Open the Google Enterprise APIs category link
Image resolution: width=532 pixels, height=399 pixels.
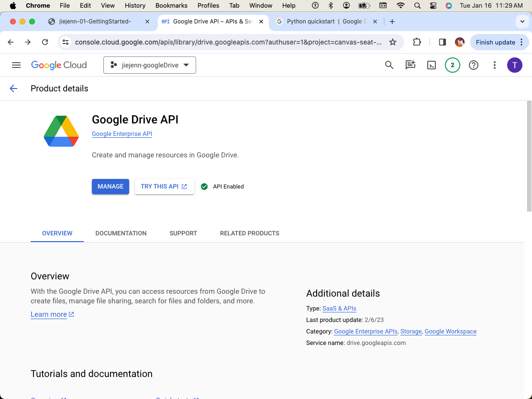366,332
